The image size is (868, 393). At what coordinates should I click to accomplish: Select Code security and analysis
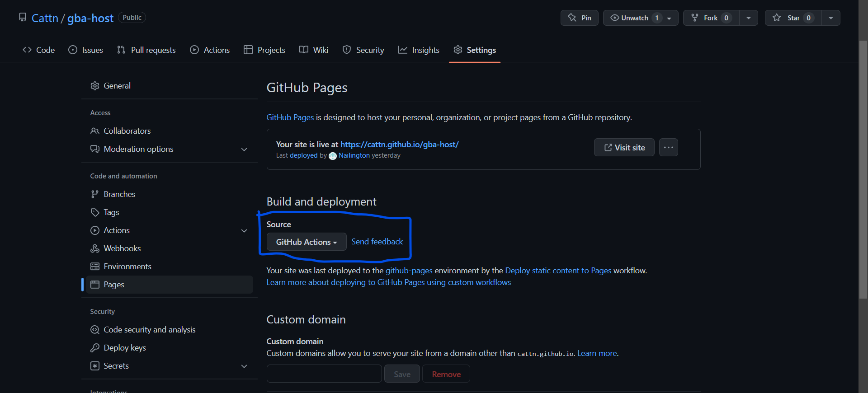149,330
